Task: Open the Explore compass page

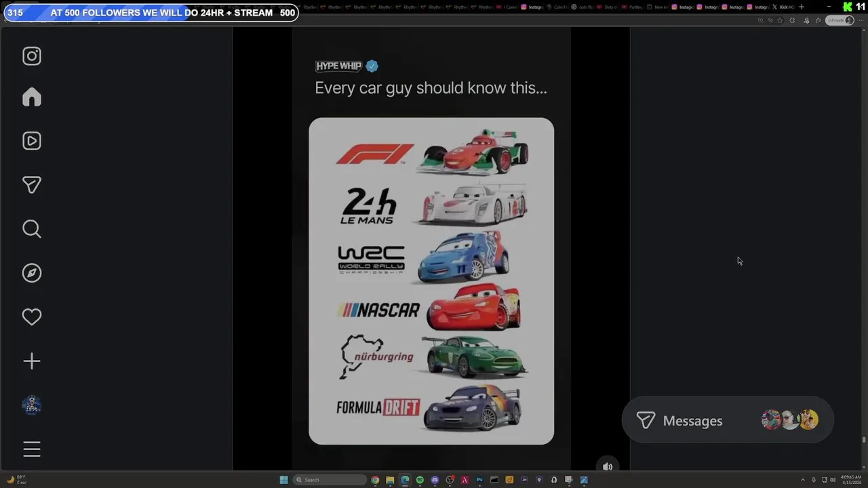Action: (x=32, y=273)
